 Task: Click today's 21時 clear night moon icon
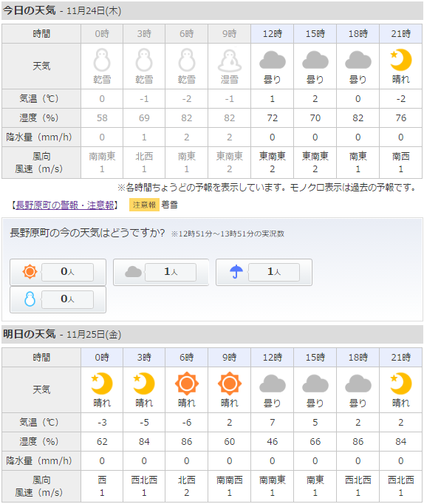[x=400, y=60]
